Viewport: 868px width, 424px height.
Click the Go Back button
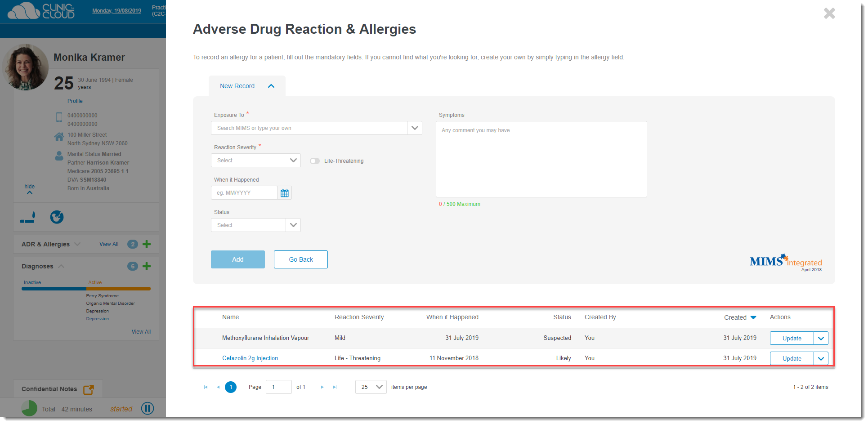click(301, 259)
